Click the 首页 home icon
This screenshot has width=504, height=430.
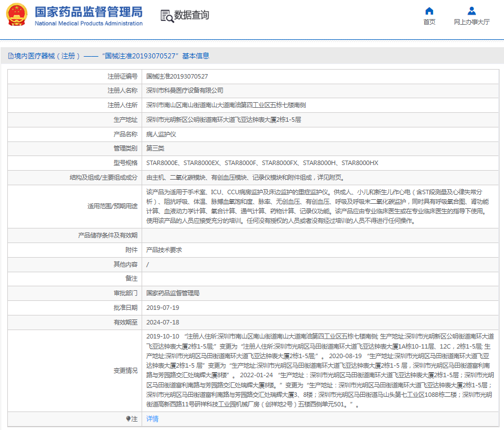point(429,11)
